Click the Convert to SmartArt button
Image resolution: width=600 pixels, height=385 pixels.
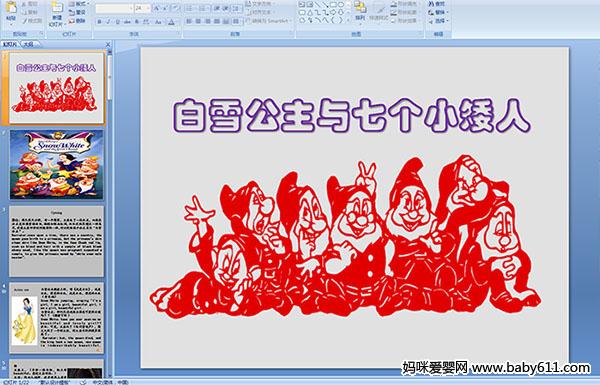pyautogui.click(x=269, y=21)
